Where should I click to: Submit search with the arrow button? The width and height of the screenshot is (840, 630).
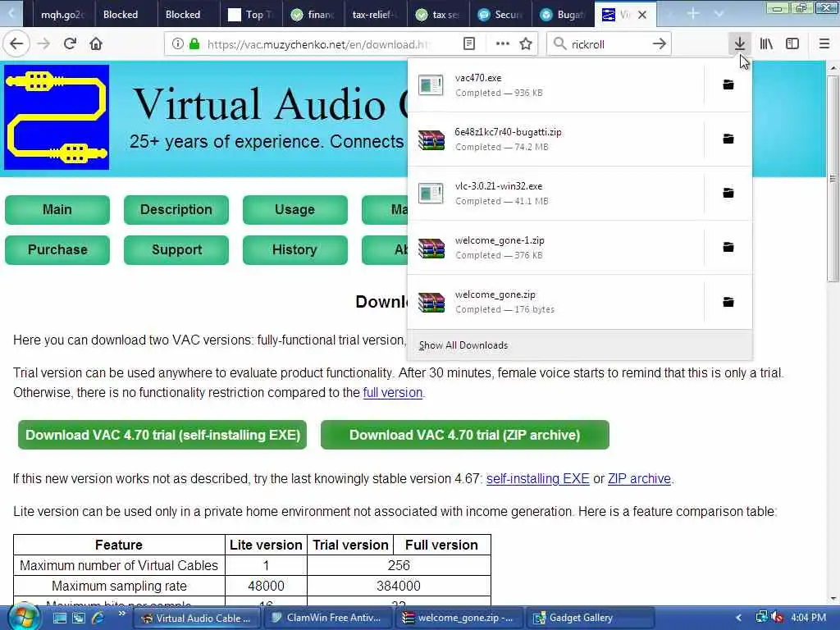point(660,44)
